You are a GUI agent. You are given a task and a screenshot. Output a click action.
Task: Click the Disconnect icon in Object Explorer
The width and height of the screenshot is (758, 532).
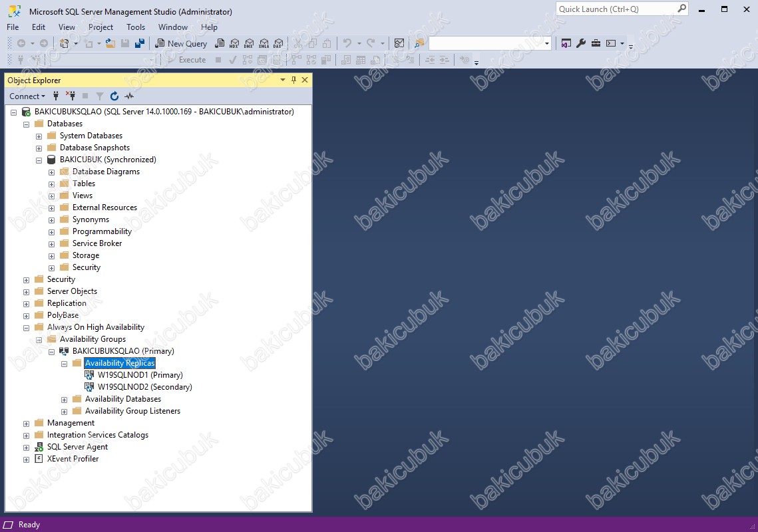pos(71,96)
